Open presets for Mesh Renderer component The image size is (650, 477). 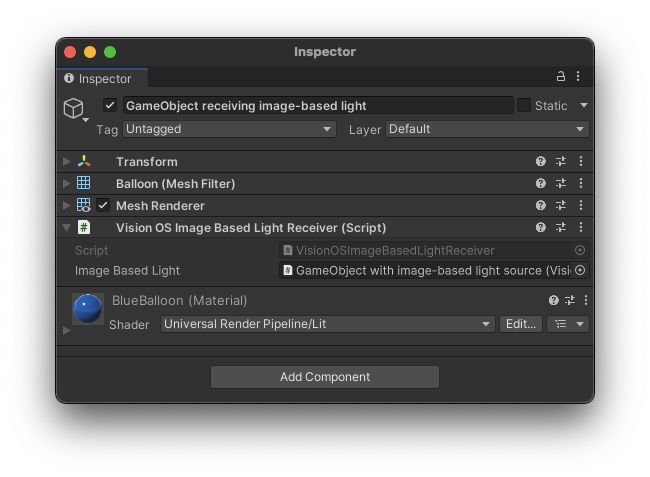coord(560,206)
